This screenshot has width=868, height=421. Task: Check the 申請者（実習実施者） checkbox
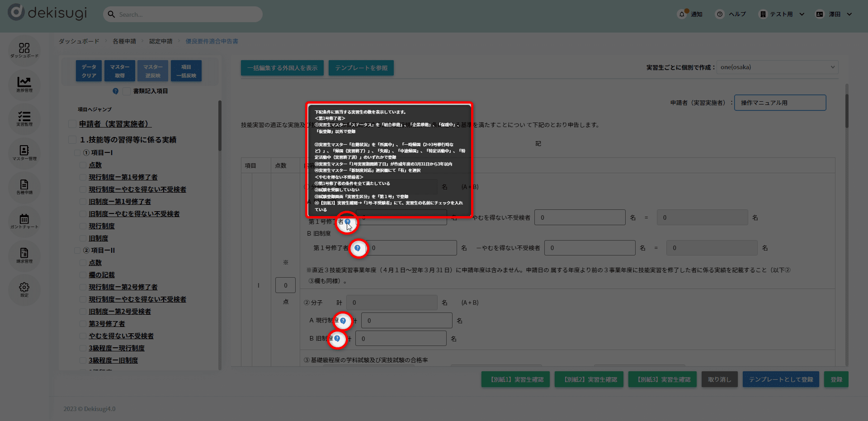point(72,124)
